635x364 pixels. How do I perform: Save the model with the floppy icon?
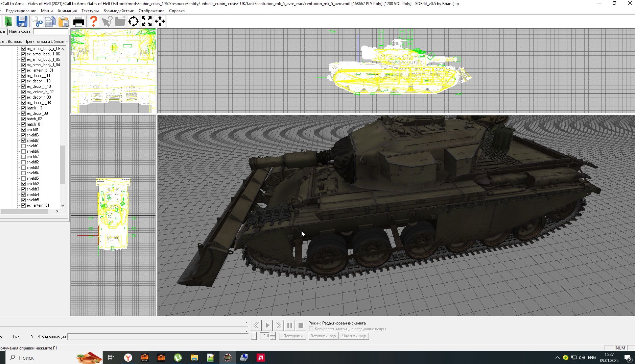pyautogui.click(x=22, y=22)
